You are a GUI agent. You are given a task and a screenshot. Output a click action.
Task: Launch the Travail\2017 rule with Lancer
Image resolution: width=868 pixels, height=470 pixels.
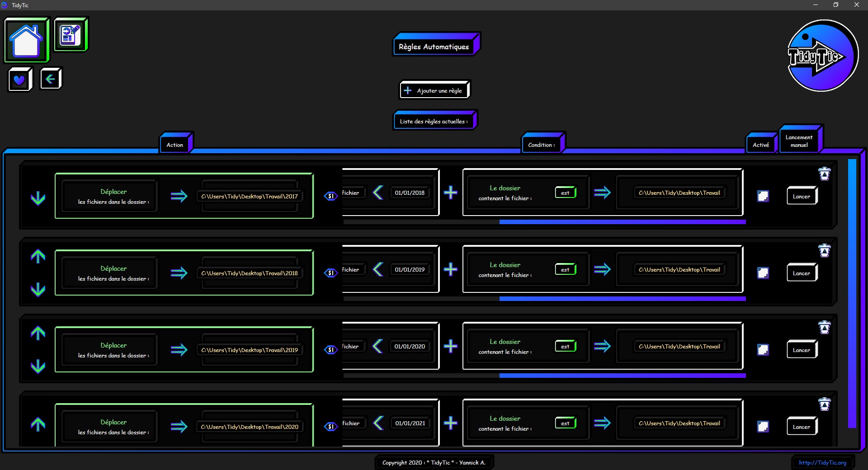(x=802, y=196)
